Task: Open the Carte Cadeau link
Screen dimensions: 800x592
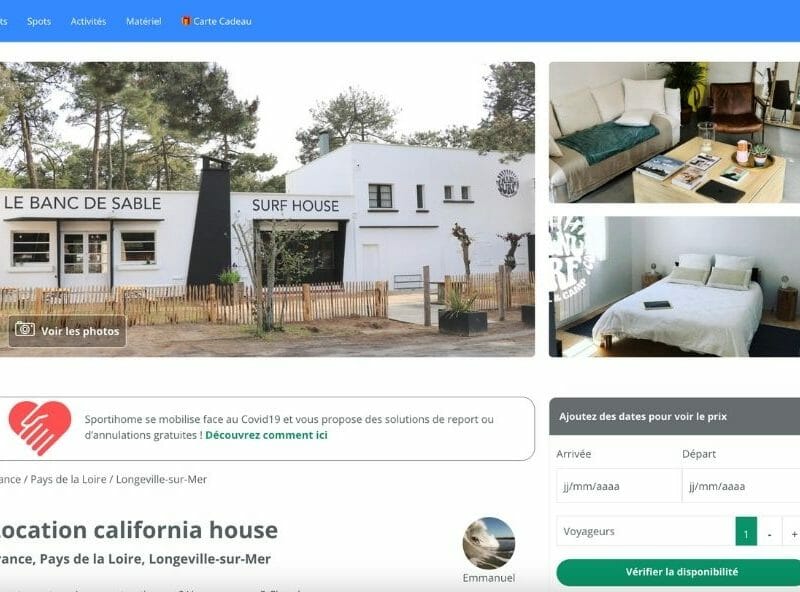Action: coord(222,21)
